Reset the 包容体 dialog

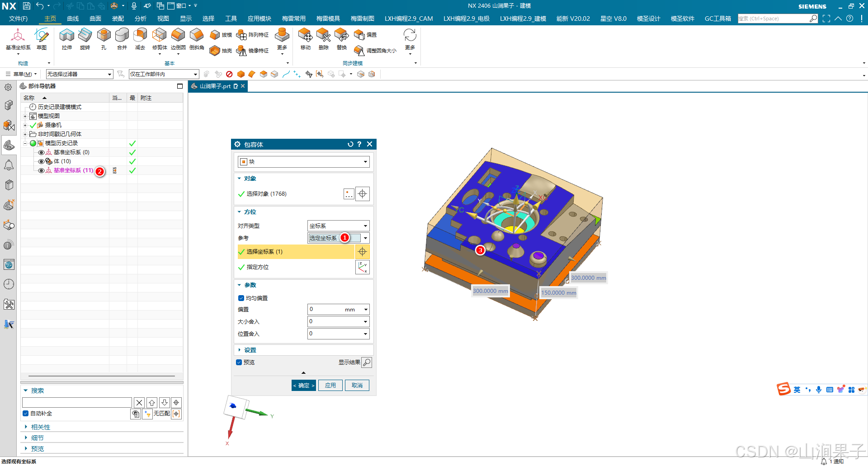350,144
